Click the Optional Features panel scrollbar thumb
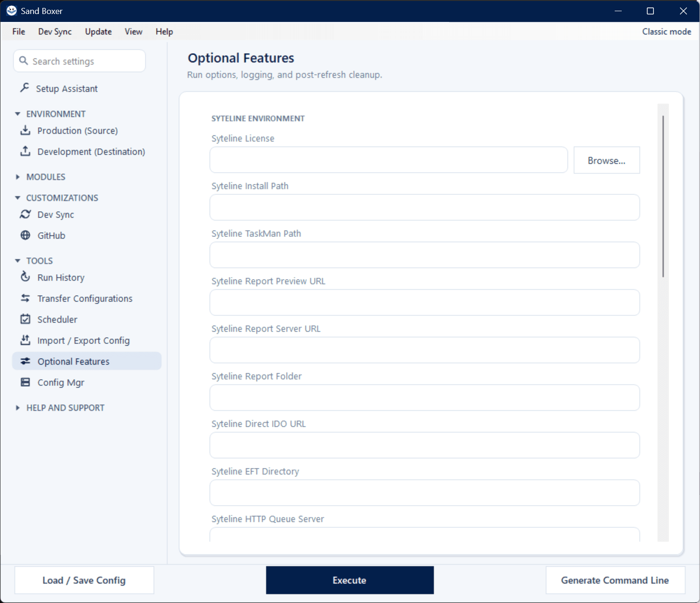This screenshot has width=700, height=603. click(663, 196)
